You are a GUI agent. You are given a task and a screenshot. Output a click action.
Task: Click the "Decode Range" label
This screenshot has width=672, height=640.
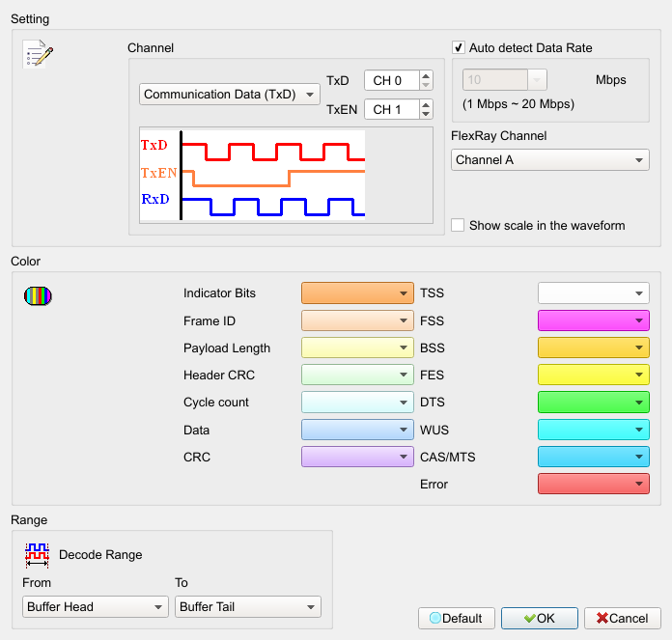(100, 555)
